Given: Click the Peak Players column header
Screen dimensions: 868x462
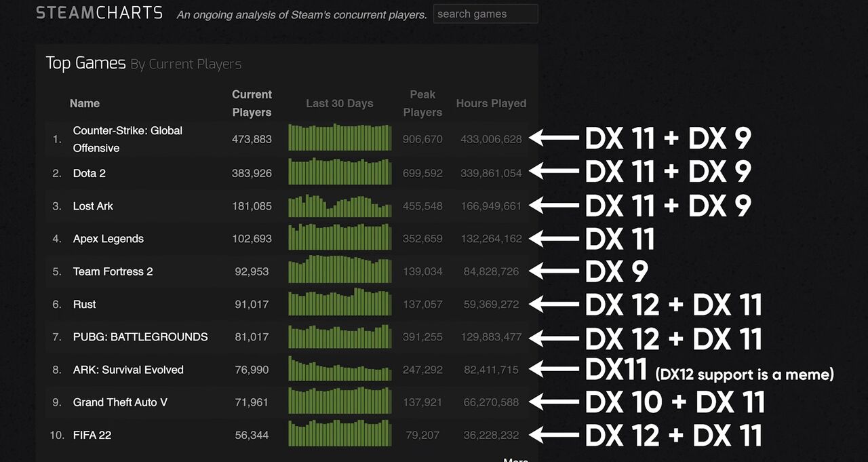Looking at the screenshot, I should click(x=422, y=103).
